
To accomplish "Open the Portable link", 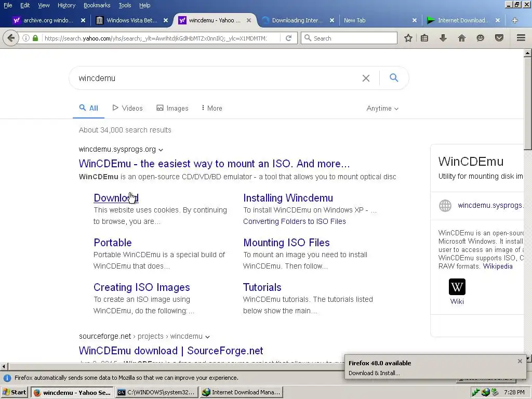I will pyautogui.click(x=113, y=243).
